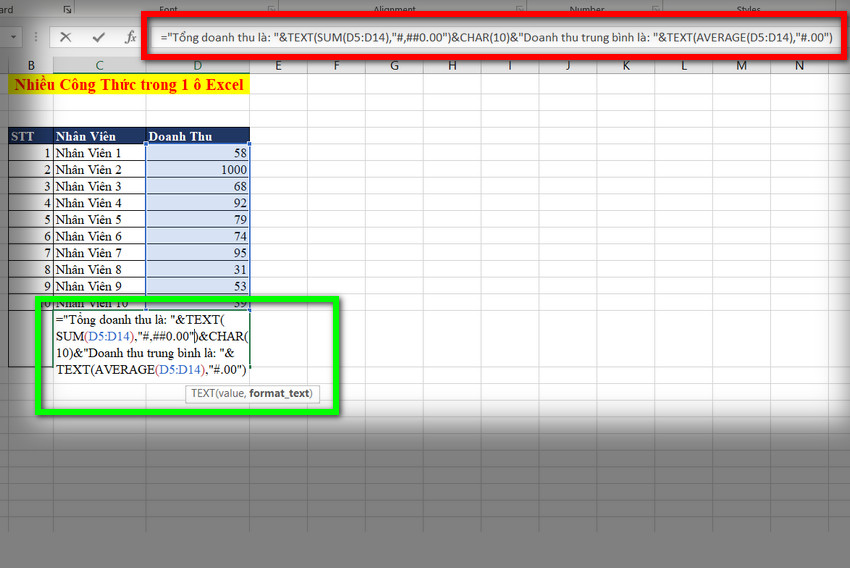Open the Alignment group dialog launcher
The width and height of the screenshot is (850, 568).
click(519, 9)
